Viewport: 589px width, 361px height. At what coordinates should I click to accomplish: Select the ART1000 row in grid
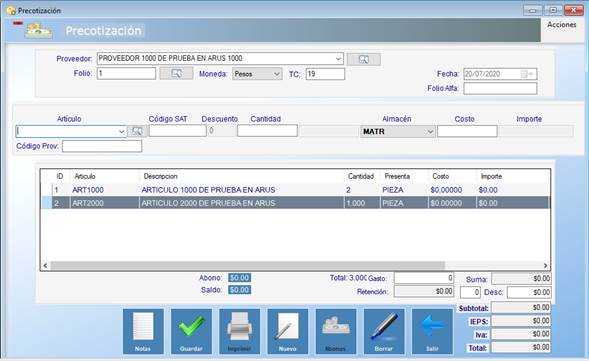pyautogui.click(x=295, y=190)
